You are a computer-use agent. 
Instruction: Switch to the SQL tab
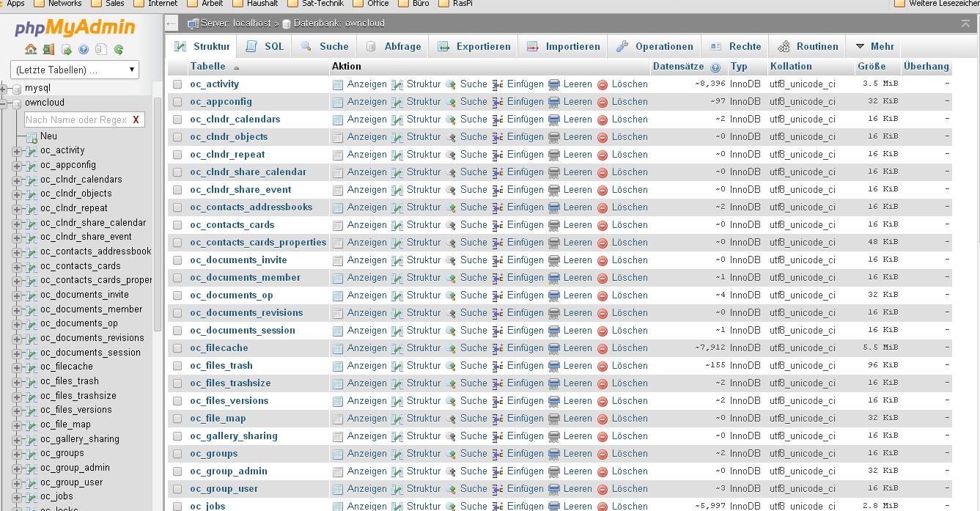click(265, 46)
